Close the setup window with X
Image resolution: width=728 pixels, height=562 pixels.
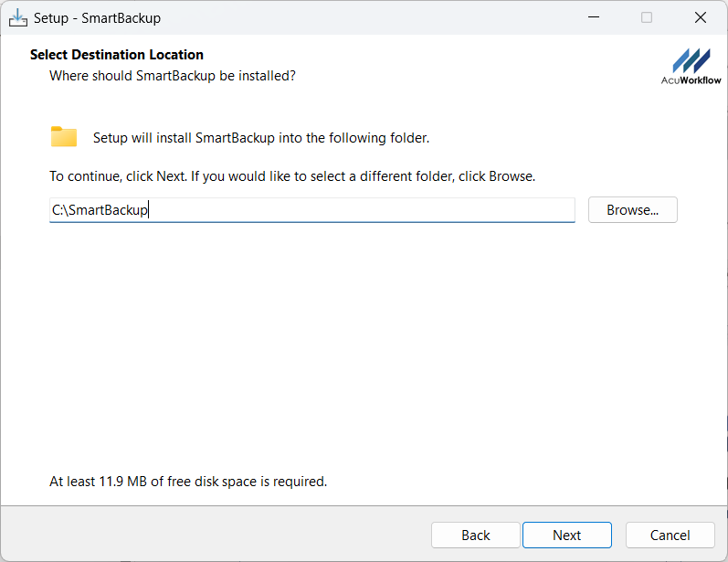point(701,17)
